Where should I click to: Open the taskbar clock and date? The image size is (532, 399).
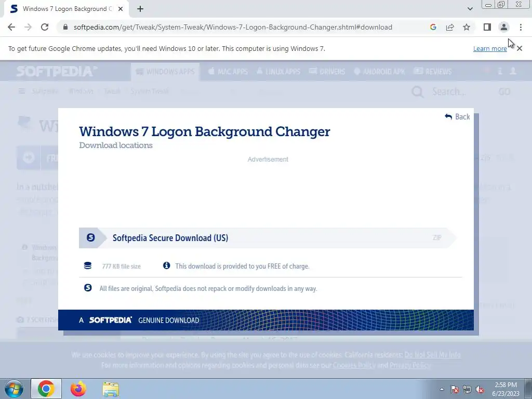[x=506, y=389]
